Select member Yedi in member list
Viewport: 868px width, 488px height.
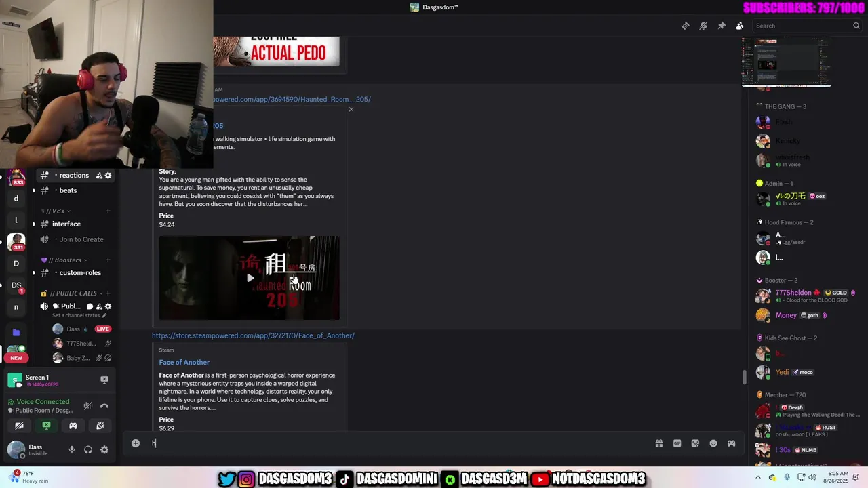[806, 372]
